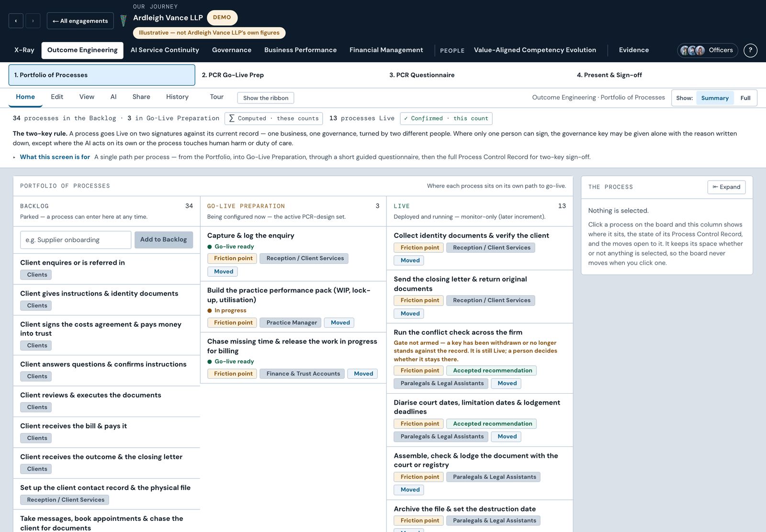This screenshot has width=766, height=532.
Task: Select Client reviews & executes the documents
Action: pyautogui.click(x=106, y=401)
